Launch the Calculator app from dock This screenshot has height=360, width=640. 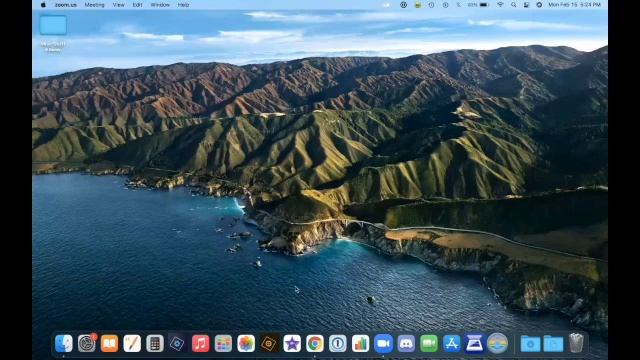point(155,343)
